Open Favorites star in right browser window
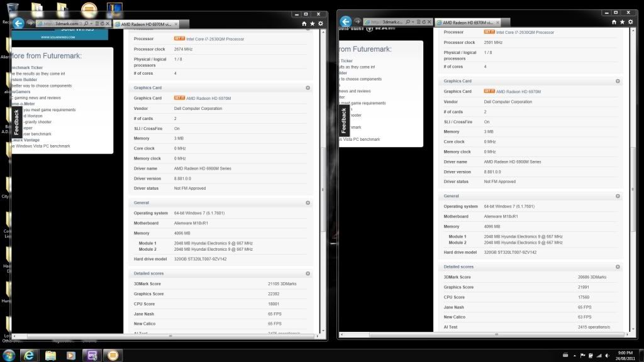 tap(622, 22)
